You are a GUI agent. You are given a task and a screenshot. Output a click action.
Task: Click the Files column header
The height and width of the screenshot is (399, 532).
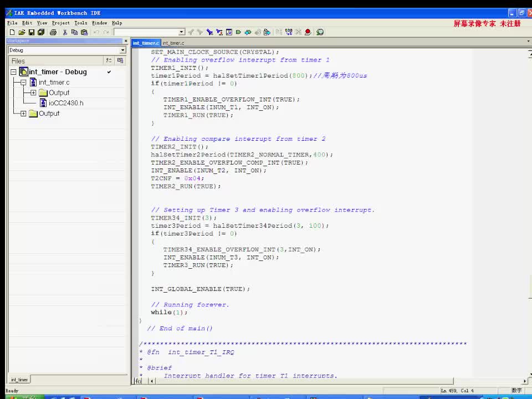[55, 61]
